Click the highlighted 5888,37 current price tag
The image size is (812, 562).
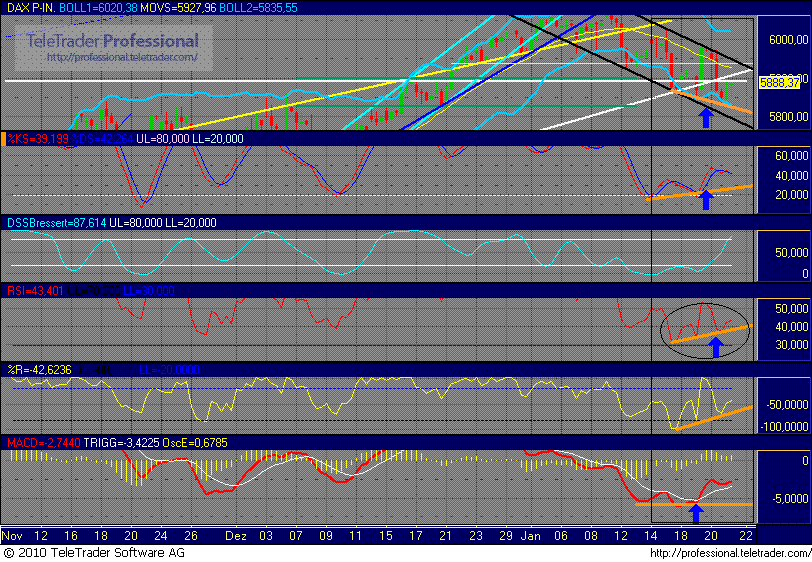[779, 83]
